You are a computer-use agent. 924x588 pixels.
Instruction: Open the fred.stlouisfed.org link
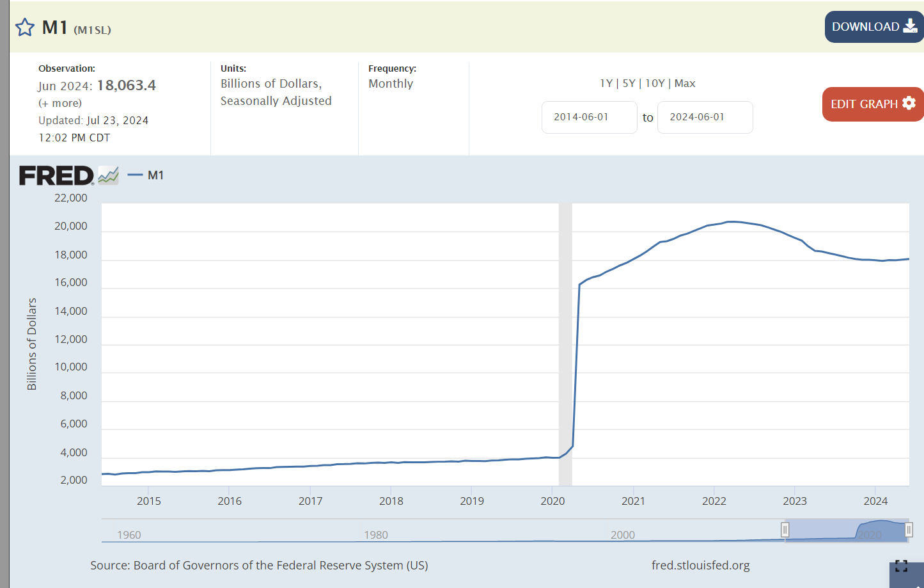(700, 565)
